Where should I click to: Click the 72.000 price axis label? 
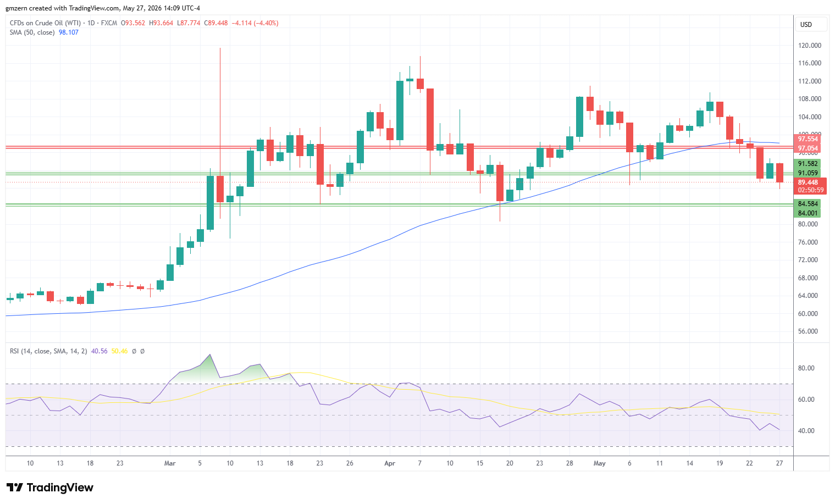[x=808, y=260]
